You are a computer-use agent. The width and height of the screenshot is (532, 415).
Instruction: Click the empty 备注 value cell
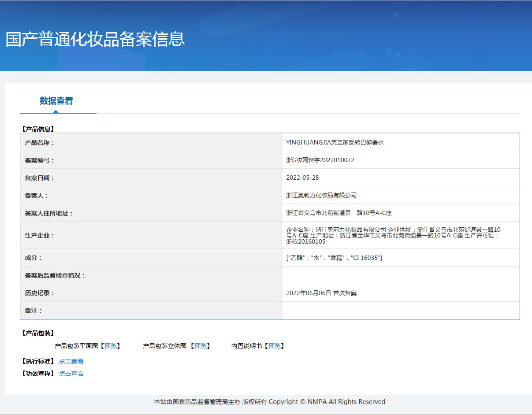pos(400,311)
